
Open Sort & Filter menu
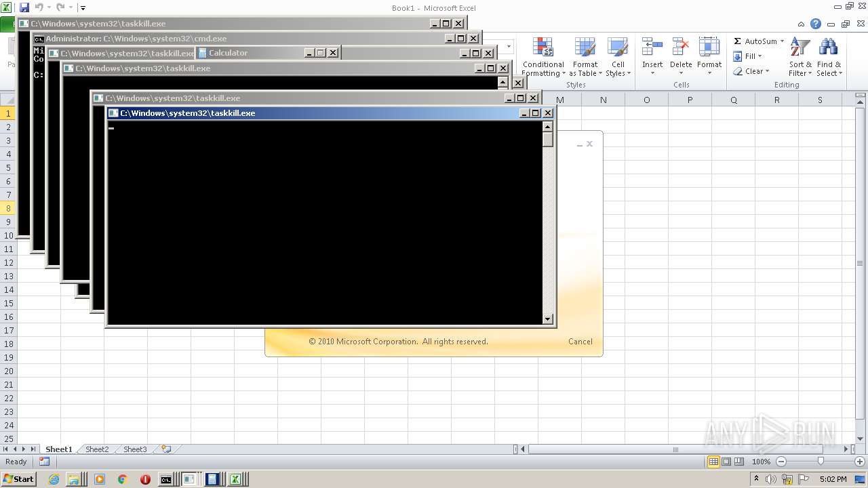tap(800, 57)
